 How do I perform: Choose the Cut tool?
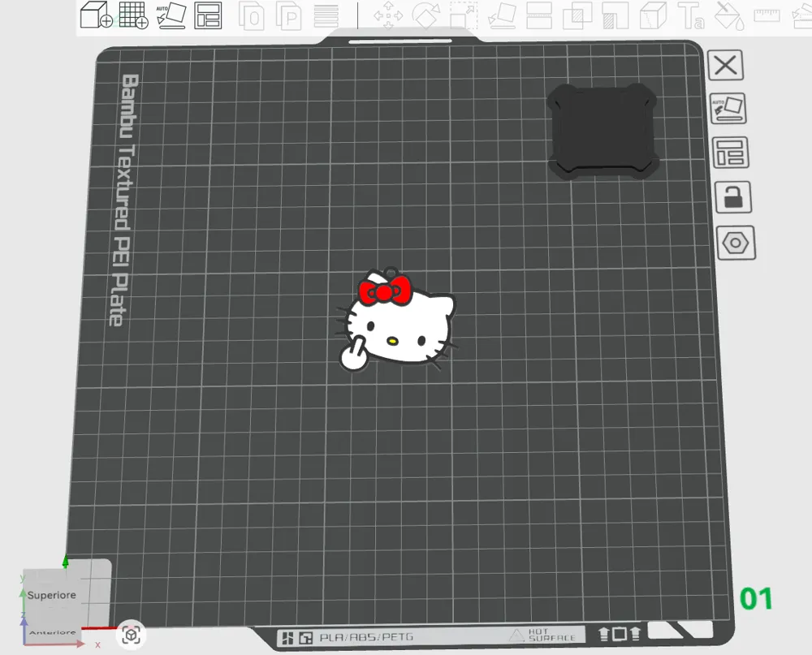(539, 15)
